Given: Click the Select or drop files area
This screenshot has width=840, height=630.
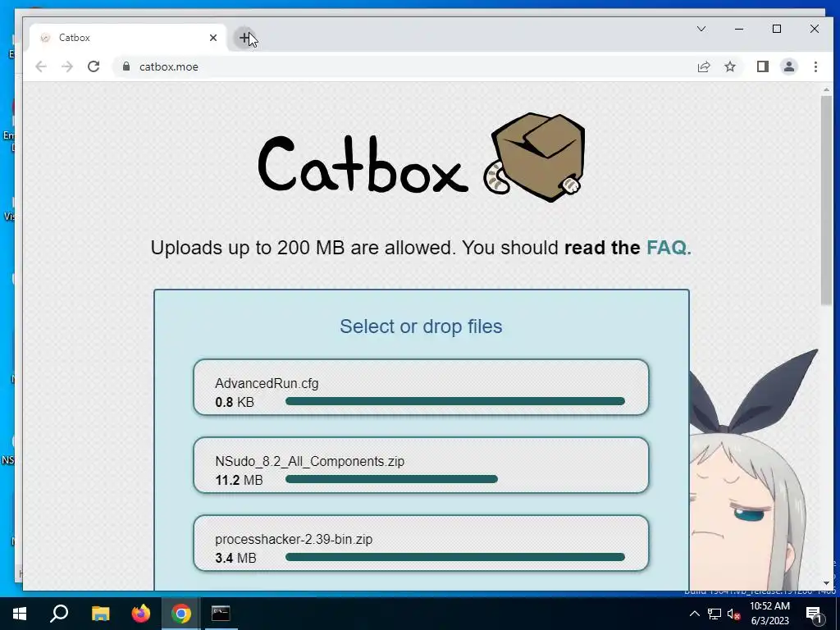Looking at the screenshot, I should [x=421, y=326].
